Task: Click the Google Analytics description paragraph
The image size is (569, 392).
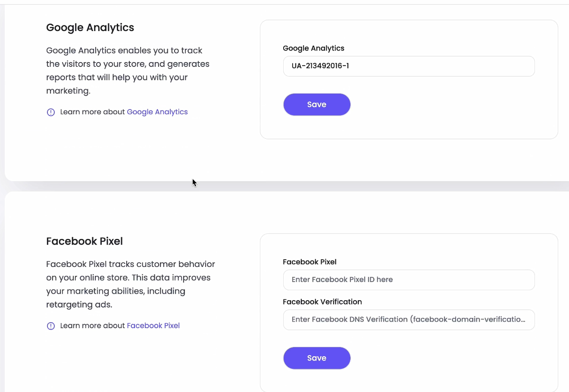Action: pyautogui.click(x=128, y=71)
